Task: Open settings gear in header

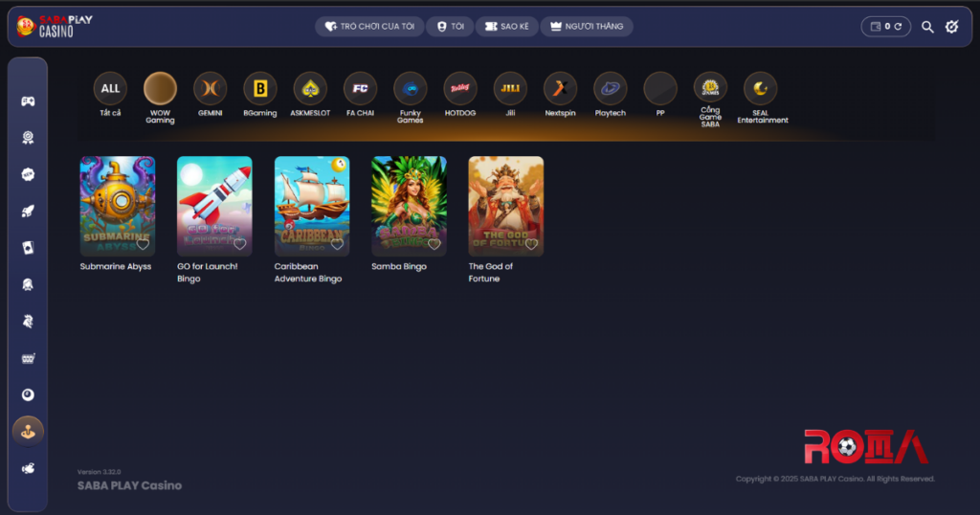Action: [952, 27]
